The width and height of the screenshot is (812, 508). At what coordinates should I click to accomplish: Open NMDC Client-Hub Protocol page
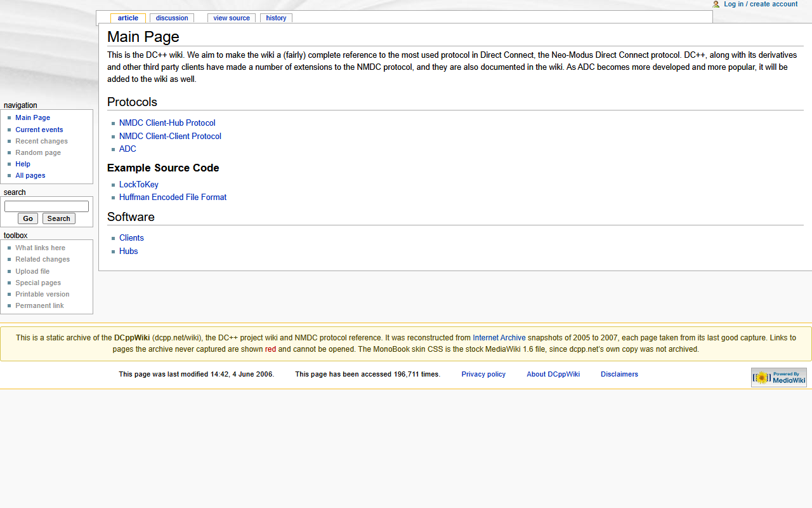(x=167, y=123)
